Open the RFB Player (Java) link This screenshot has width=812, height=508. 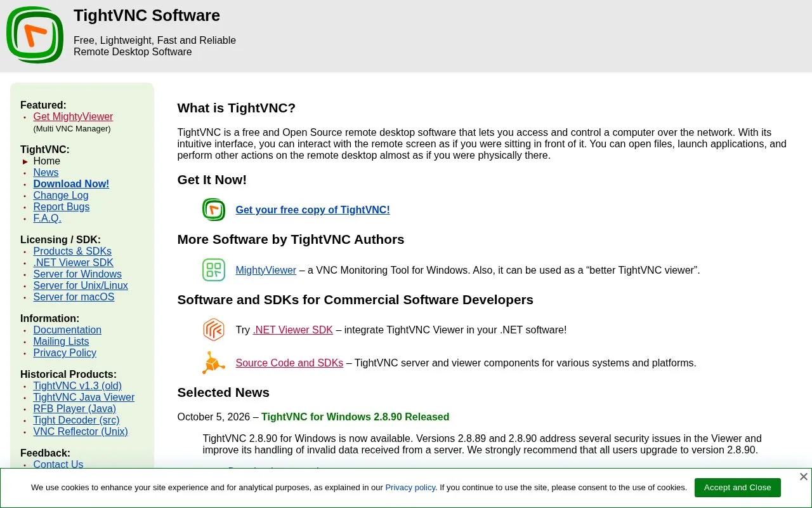(x=75, y=409)
